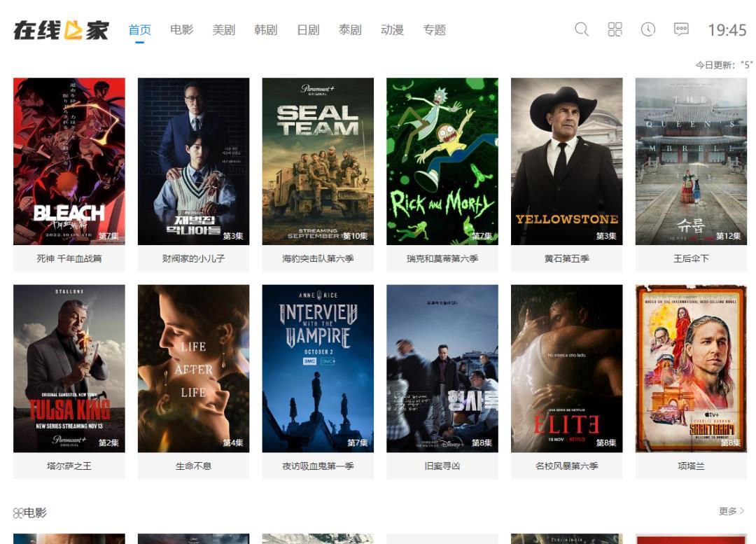756x544 pixels.
Task: Click the 今日更新 count text
Action: pyautogui.click(x=724, y=64)
